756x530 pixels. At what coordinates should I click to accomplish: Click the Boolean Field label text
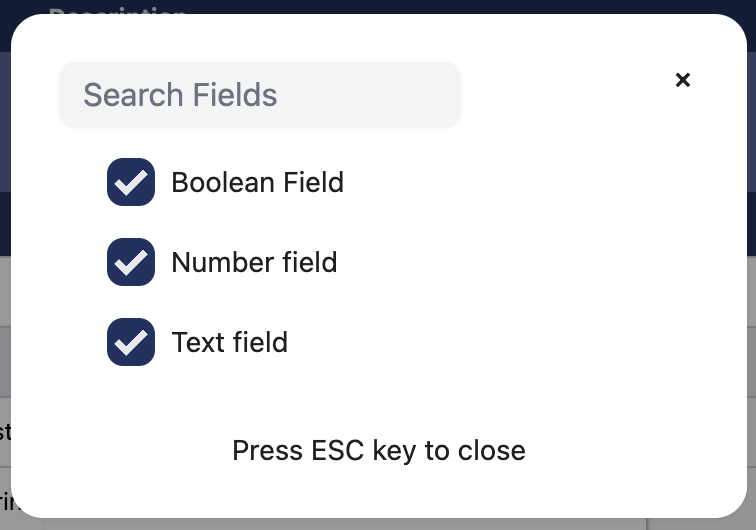click(x=257, y=182)
